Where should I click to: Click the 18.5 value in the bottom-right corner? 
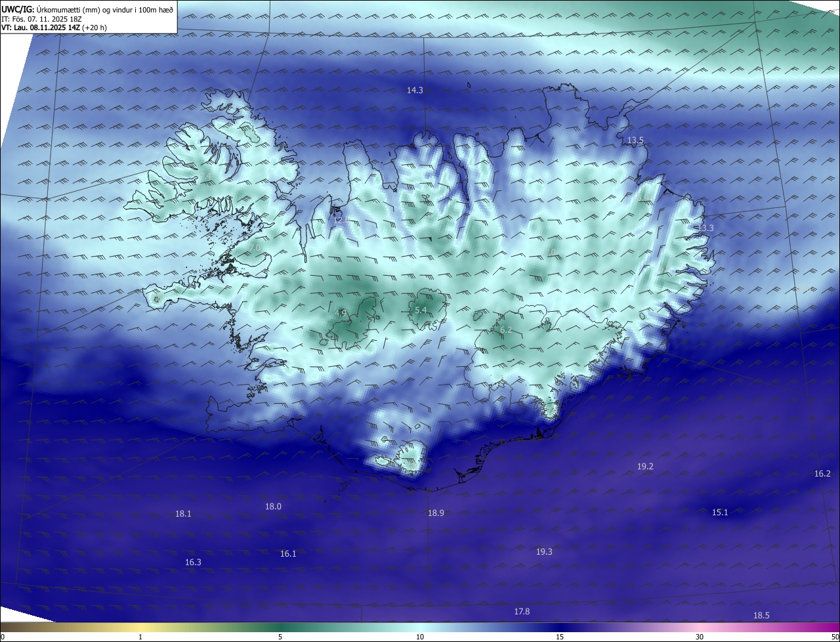point(761,616)
